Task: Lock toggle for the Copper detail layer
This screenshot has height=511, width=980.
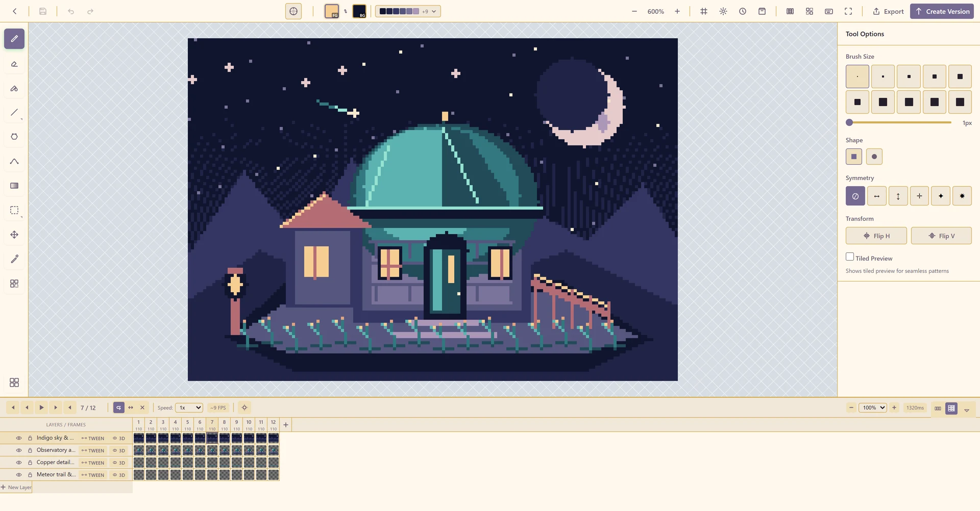Action: (30, 463)
